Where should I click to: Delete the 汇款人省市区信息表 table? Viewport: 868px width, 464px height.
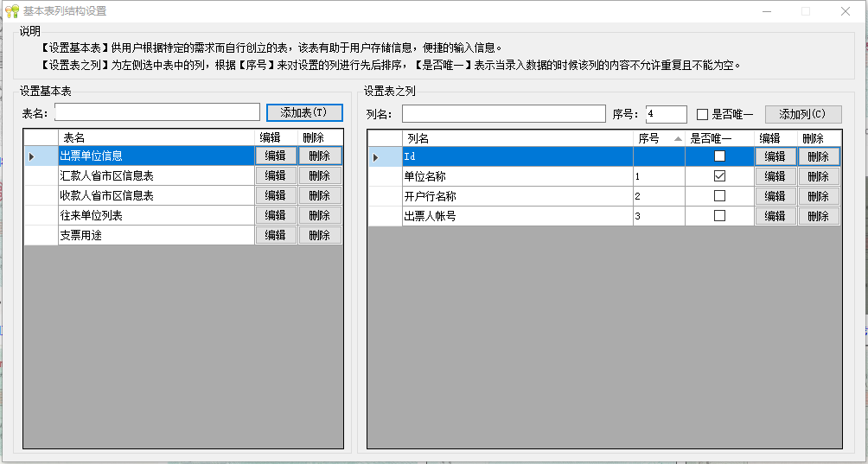(319, 175)
